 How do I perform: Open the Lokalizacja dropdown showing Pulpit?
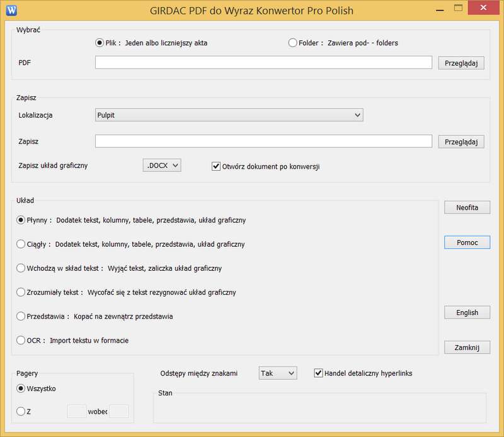pyautogui.click(x=229, y=115)
